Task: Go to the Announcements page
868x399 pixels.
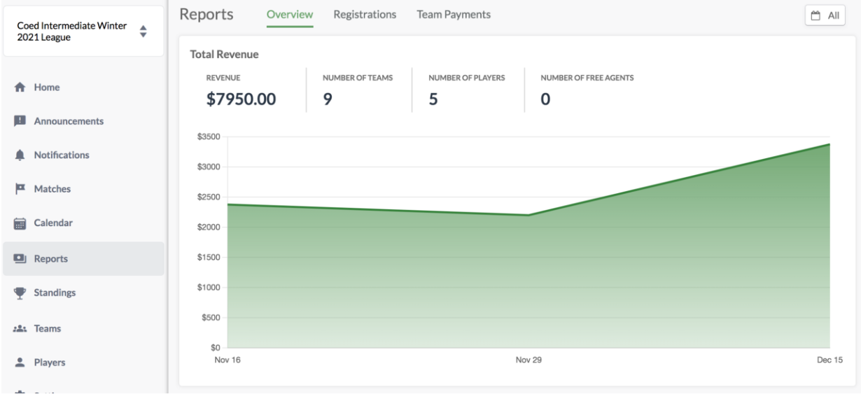Action: pos(69,121)
